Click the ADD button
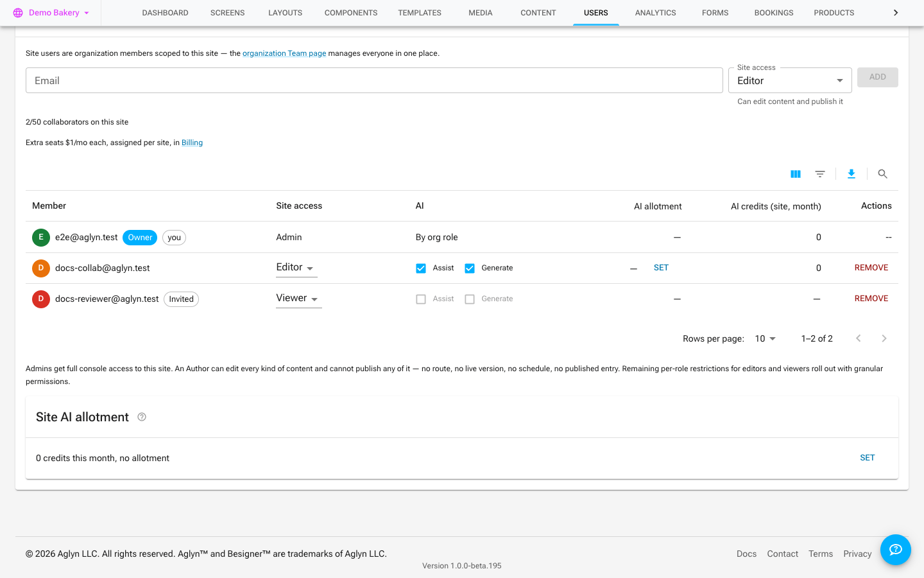 (878, 77)
